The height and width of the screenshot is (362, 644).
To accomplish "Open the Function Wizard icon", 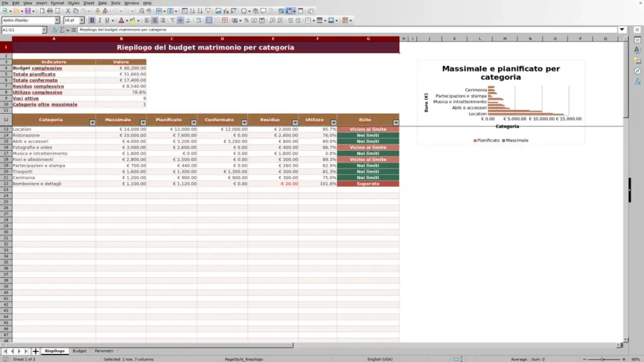I will [54, 30].
